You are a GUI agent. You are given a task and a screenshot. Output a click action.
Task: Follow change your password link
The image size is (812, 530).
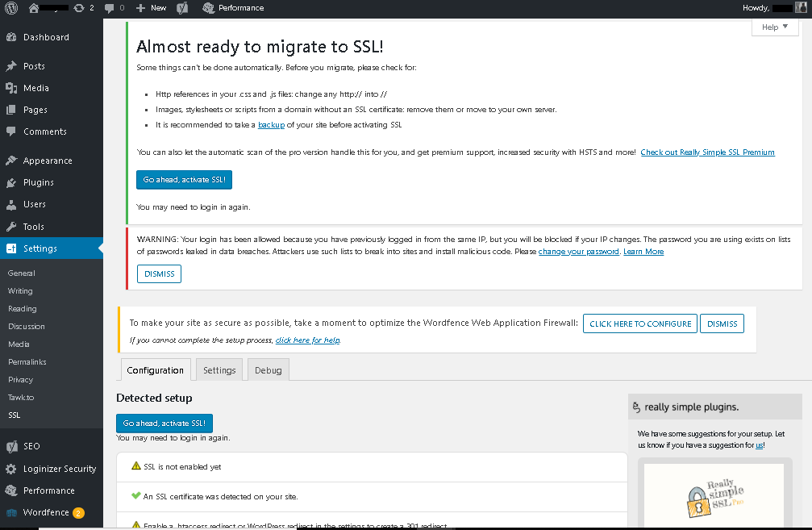[578, 252]
